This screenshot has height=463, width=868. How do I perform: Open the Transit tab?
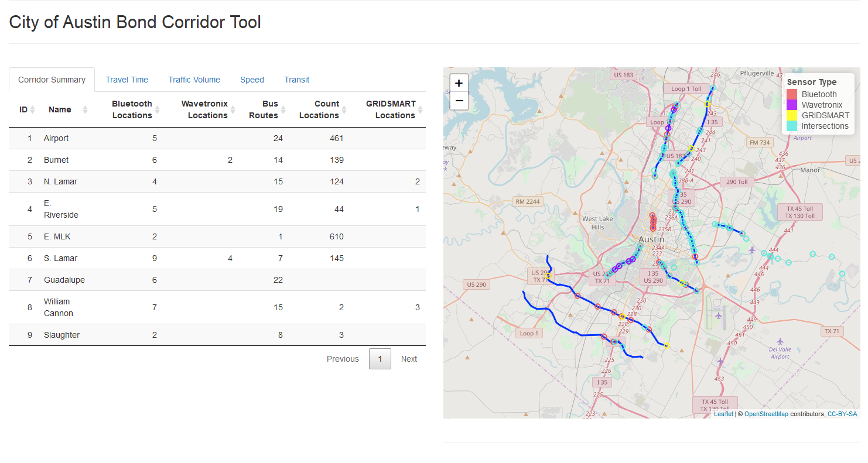point(297,80)
